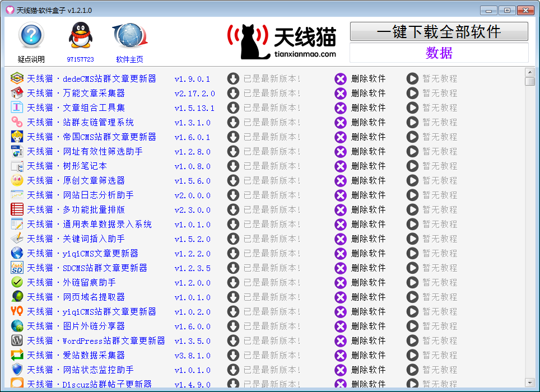Click the 树形笔记本 icon

pos(17,166)
